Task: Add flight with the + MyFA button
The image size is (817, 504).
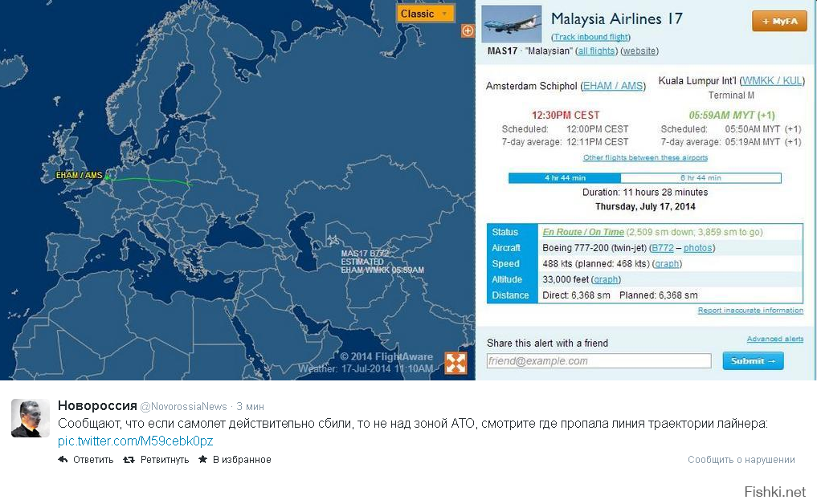Action: [779, 22]
